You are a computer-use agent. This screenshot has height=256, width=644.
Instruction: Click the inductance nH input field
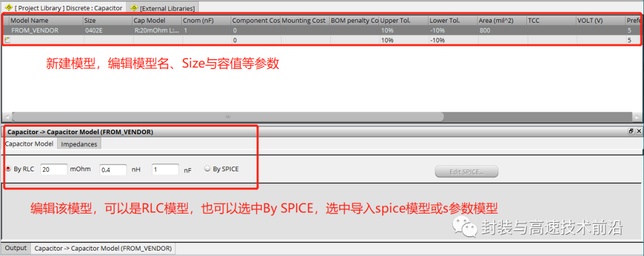[113, 169]
